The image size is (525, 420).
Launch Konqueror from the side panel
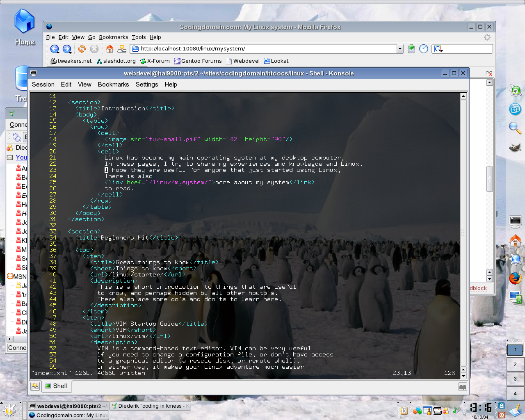pyautogui.click(x=515, y=260)
